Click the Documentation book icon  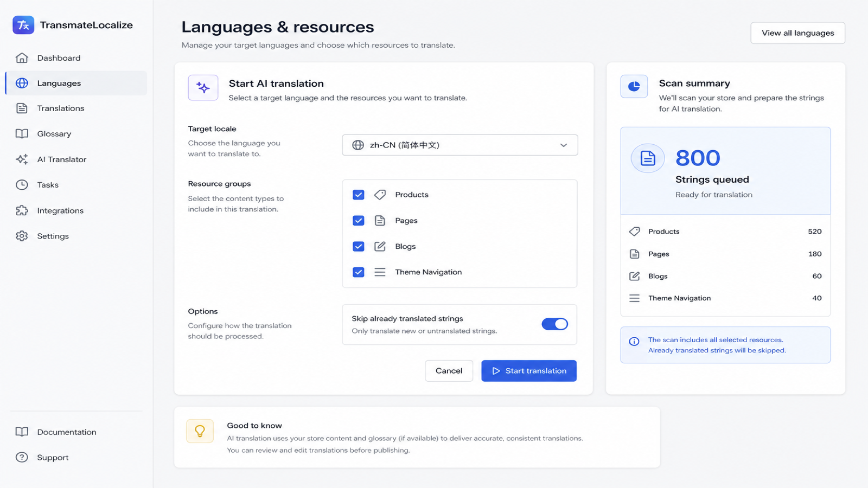[22, 432]
